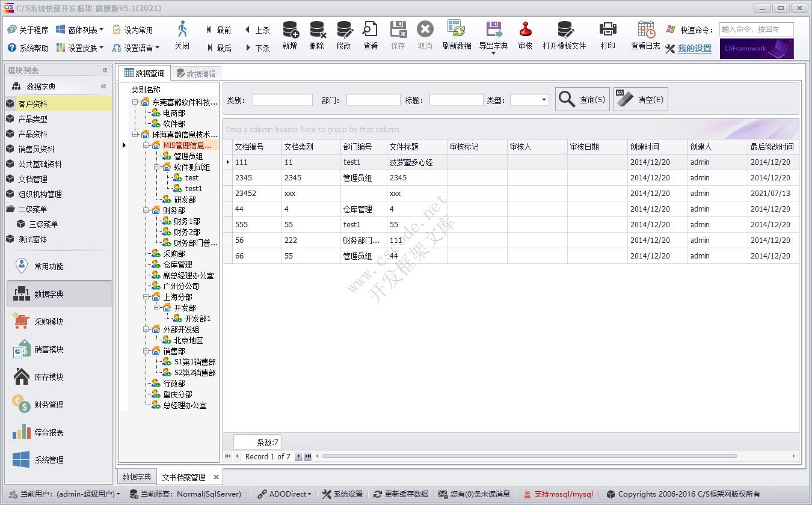Click the 审核 (Audit) stamp icon
Screen dimensions: 812x505
[524, 35]
